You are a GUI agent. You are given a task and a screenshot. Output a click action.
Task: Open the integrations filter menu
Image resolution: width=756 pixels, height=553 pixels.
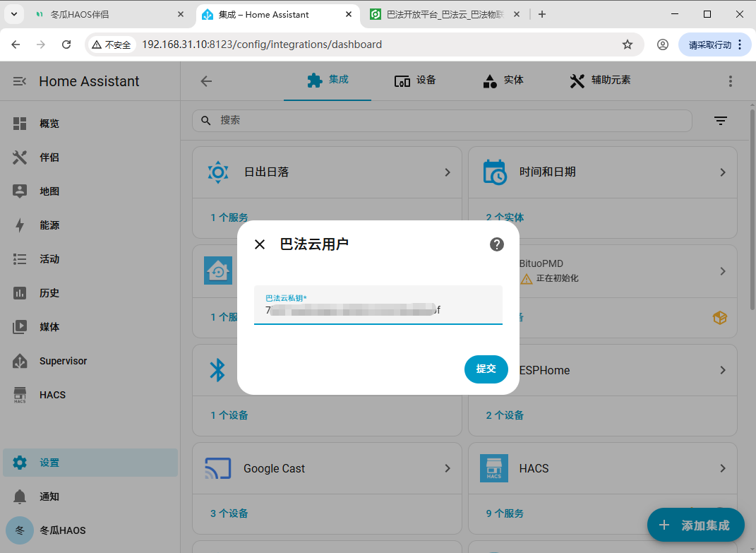tap(720, 121)
